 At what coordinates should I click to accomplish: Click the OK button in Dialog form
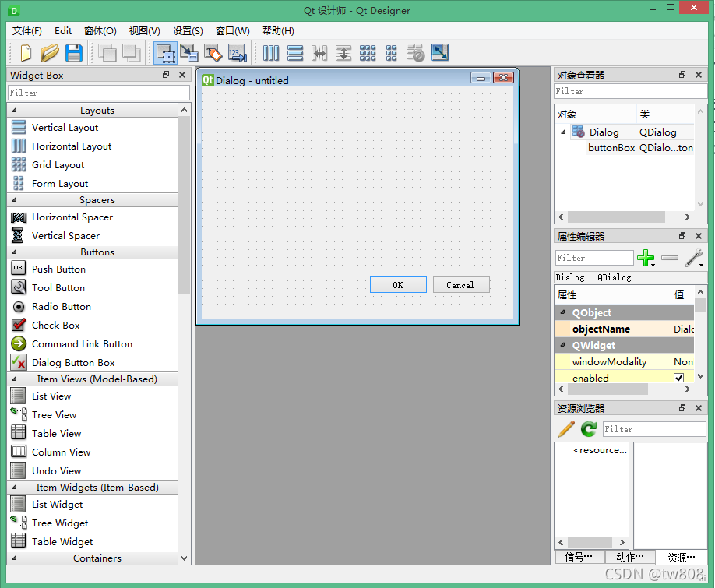pyautogui.click(x=398, y=285)
